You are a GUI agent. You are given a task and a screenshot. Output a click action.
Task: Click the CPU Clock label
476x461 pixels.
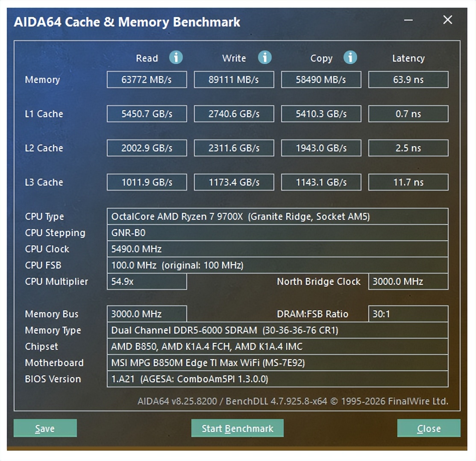click(x=47, y=249)
